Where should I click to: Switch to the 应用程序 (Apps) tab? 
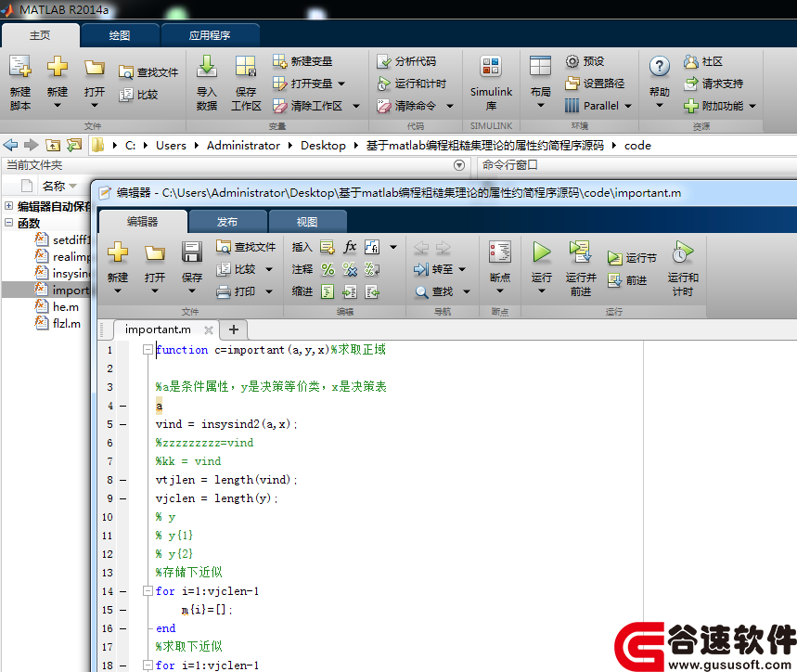210,35
